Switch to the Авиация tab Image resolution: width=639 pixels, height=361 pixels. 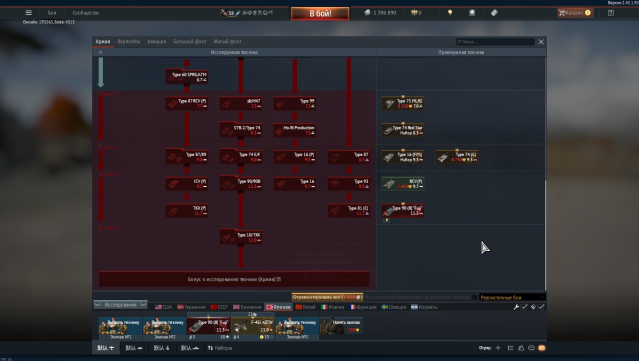coord(156,41)
